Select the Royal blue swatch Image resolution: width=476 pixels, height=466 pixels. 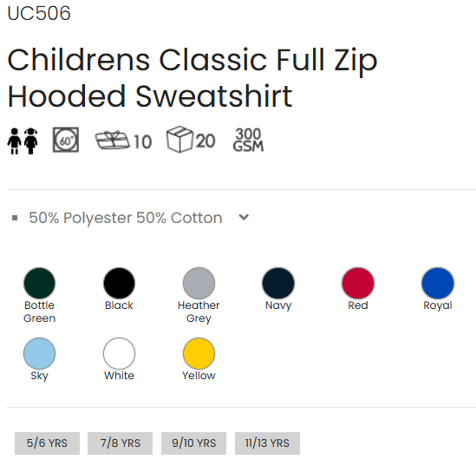coord(438,283)
